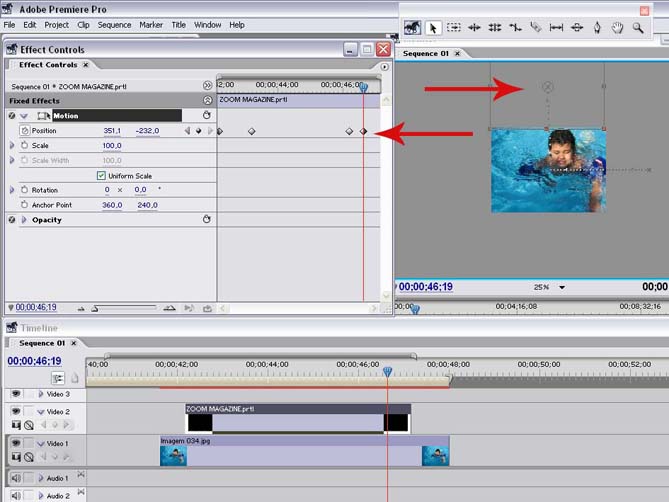Pick the Hand tool
669x502 pixels.
(617, 28)
